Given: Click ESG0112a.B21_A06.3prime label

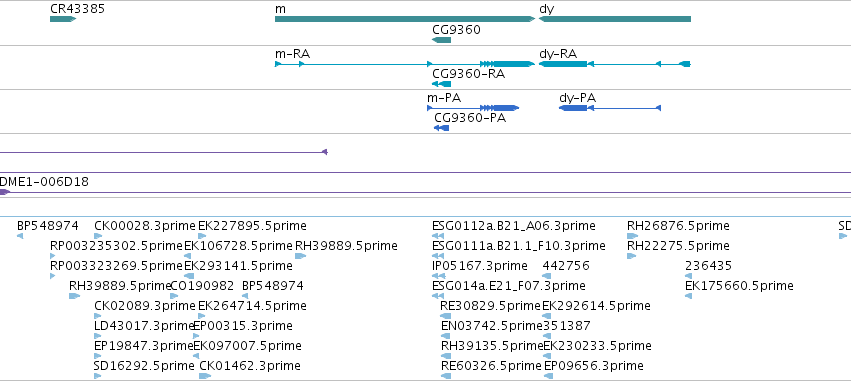Looking at the screenshot, I should 513,225.
